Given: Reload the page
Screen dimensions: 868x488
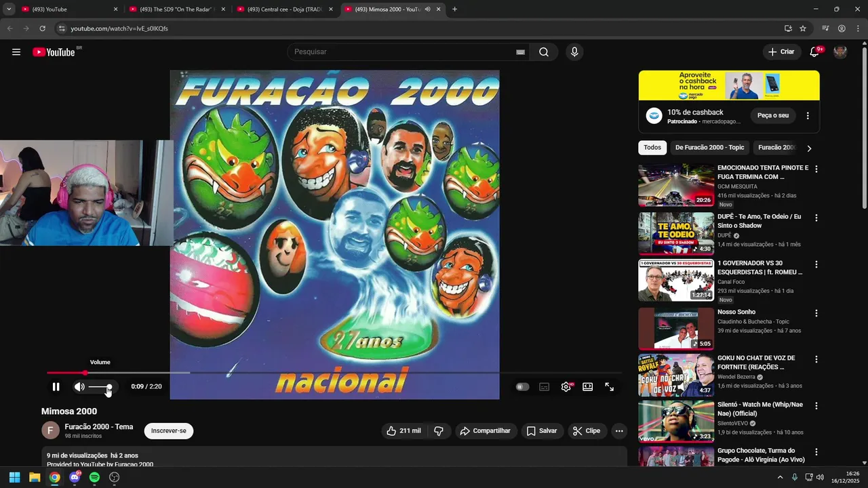Looking at the screenshot, I should point(42,28).
